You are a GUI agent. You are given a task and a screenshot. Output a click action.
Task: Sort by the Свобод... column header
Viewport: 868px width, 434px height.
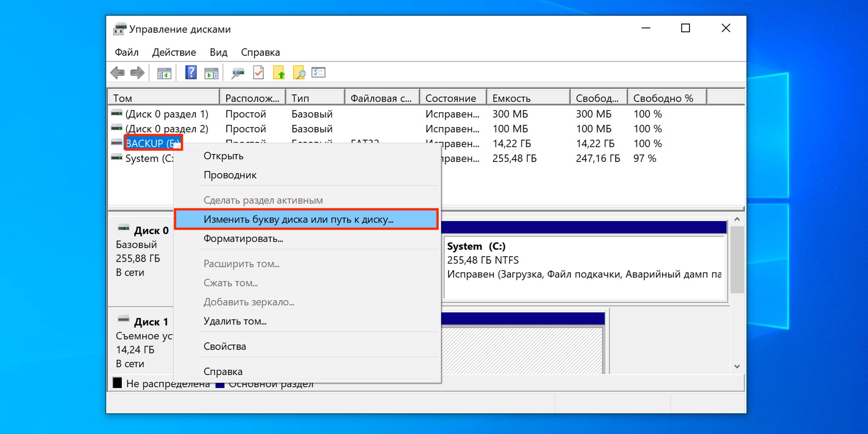[x=599, y=98]
